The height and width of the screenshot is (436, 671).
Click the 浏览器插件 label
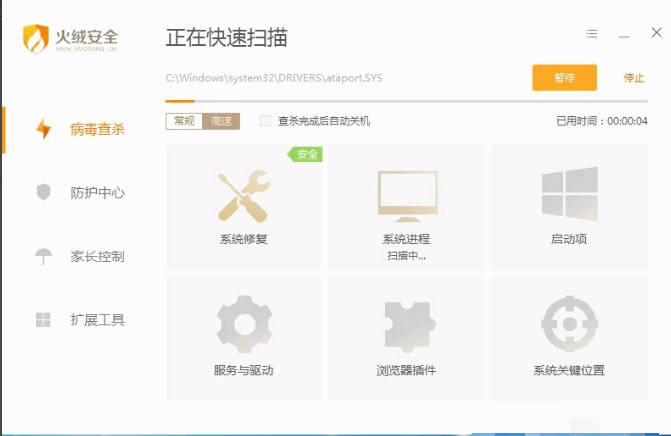click(x=406, y=370)
